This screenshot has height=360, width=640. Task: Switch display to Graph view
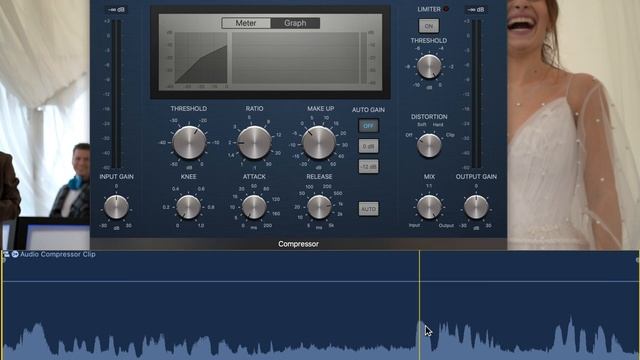coord(295,23)
